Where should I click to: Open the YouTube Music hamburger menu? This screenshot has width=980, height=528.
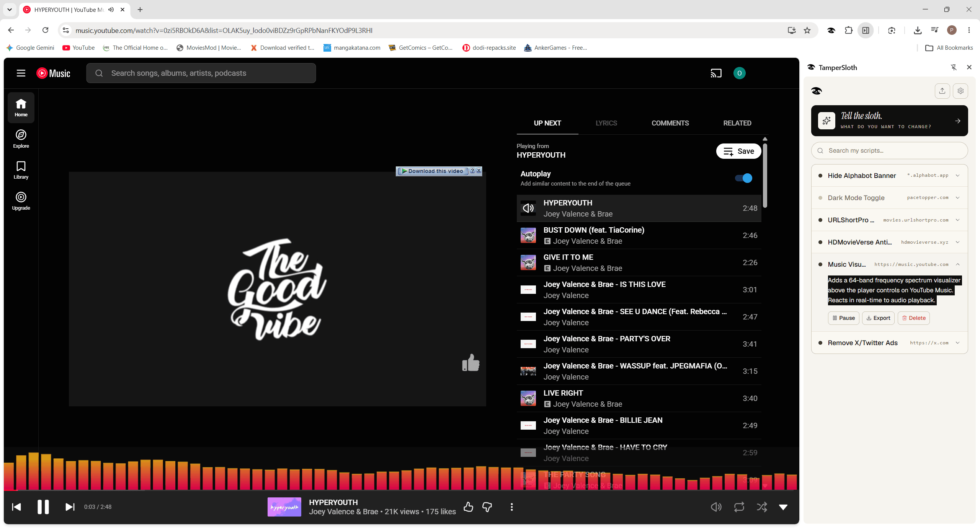click(21, 73)
